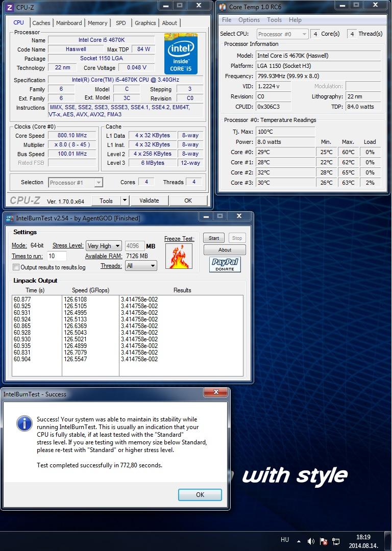Switch to the Caches tab
The width and height of the screenshot is (392, 551).
41,23
